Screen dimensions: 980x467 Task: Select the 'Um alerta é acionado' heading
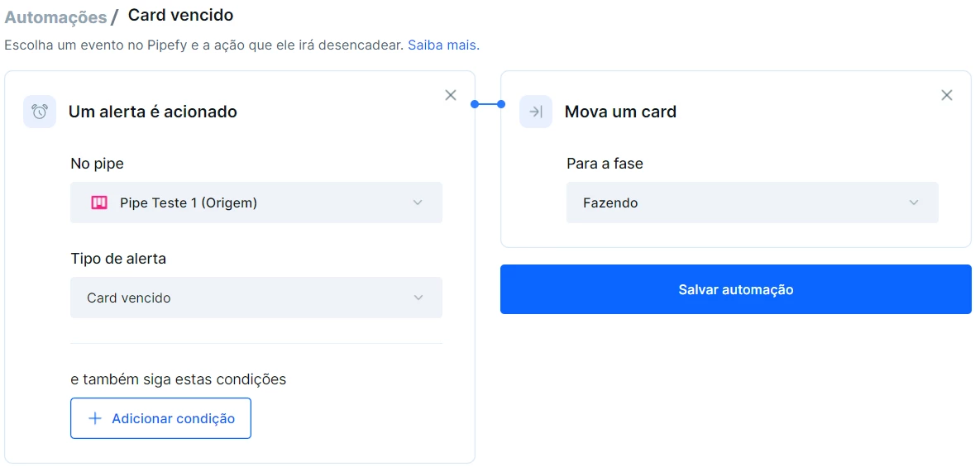pyautogui.click(x=152, y=112)
